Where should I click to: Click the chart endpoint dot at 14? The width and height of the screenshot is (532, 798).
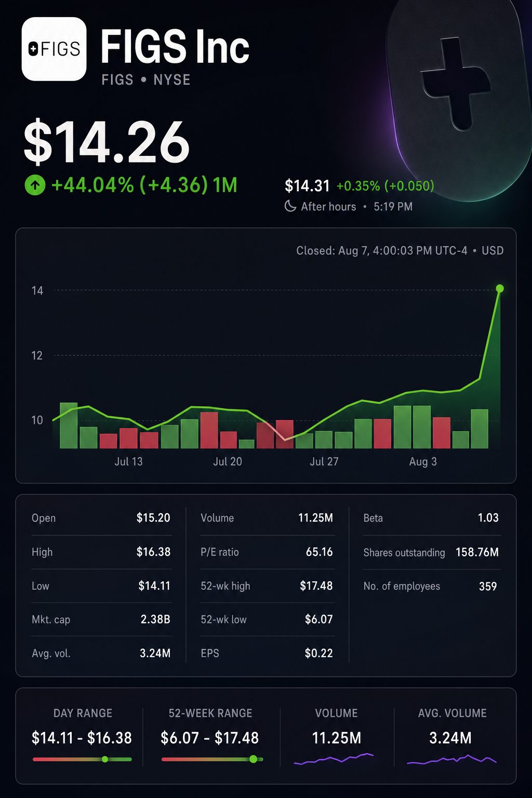pyautogui.click(x=500, y=288)
